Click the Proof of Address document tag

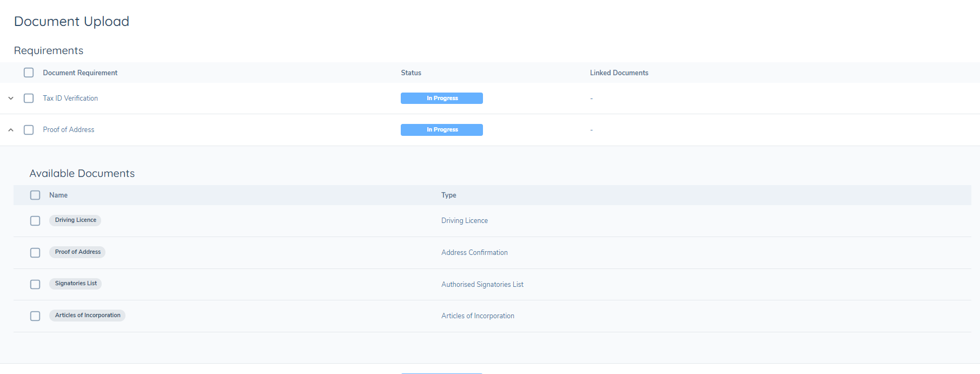pos(77,252)
